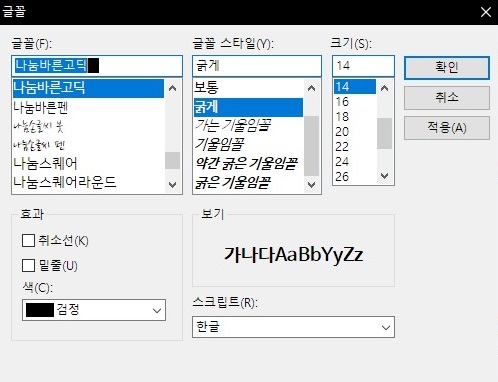Click font style list scroll down arrow

click(311, 184)
